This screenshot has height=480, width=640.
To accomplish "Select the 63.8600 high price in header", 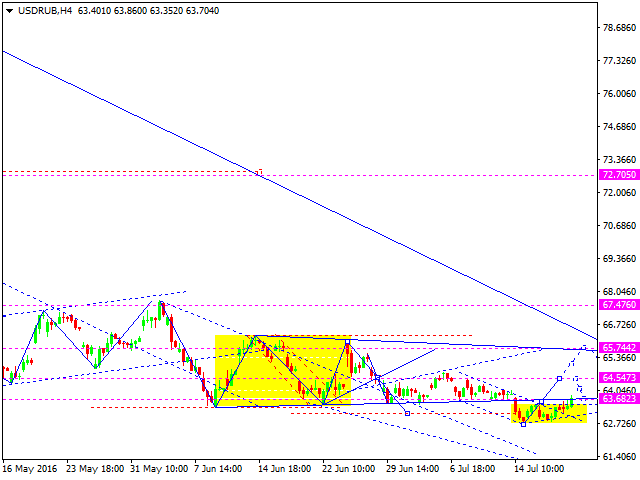I will (130, 11).
